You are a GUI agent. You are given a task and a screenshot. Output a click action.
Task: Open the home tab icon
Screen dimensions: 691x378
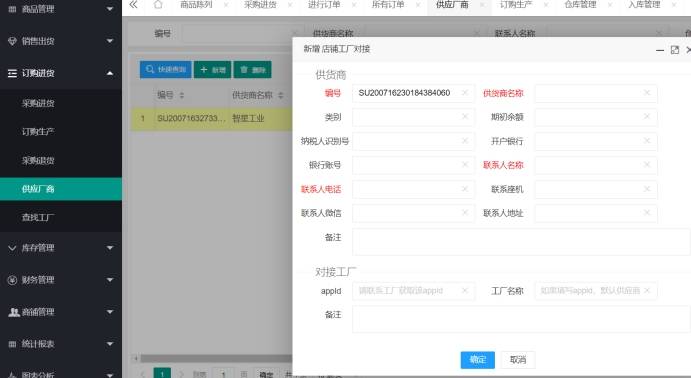coord(158,5)
